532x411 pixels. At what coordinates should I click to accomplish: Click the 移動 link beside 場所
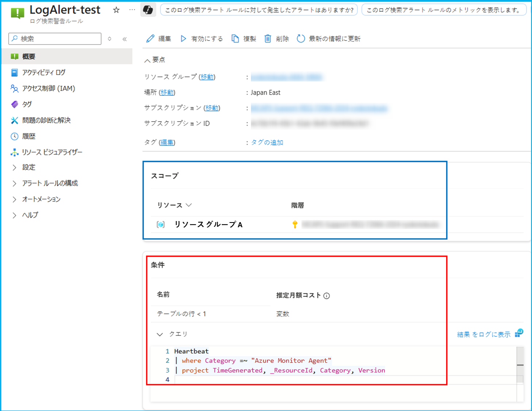point(167,93)
